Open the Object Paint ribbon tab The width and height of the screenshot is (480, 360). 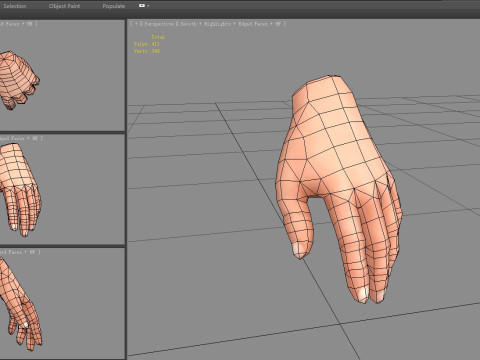(x=64, y=6)
